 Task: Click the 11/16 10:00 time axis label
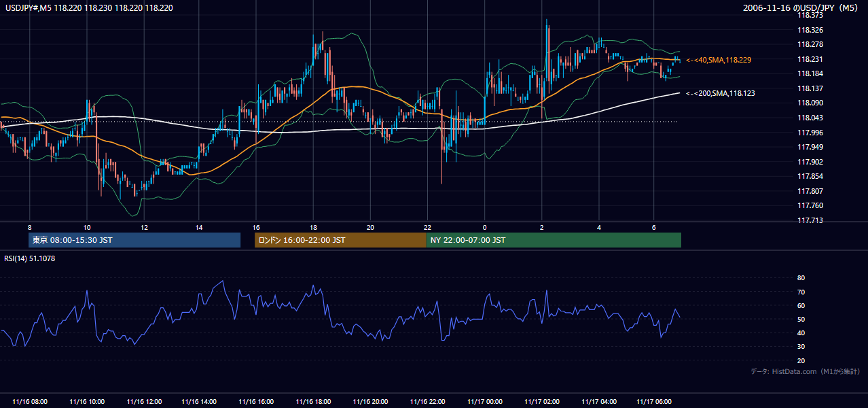click(x=87, y=403)
